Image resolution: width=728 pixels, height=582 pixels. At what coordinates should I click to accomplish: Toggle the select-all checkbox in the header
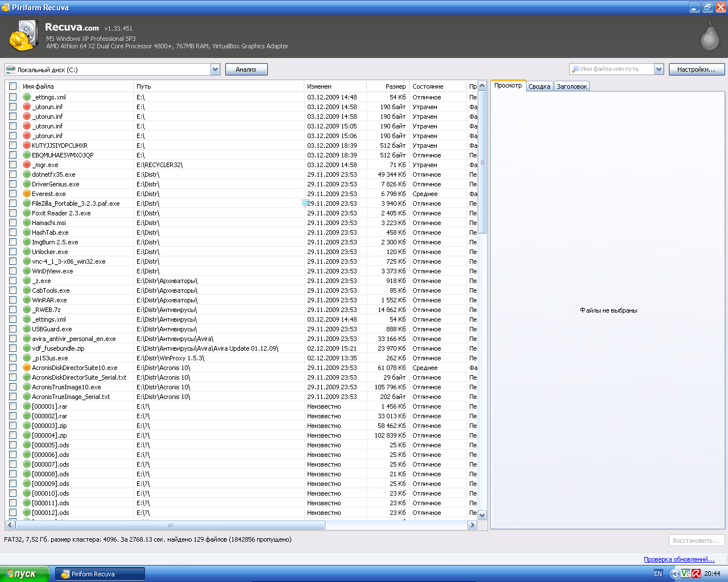(x=13, y=86)
